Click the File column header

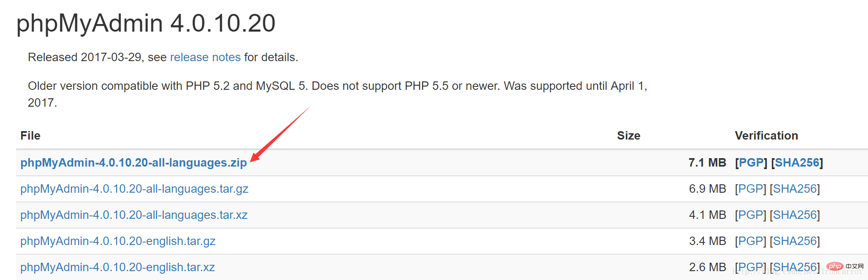pyautogui.click(x=30, y=136)
